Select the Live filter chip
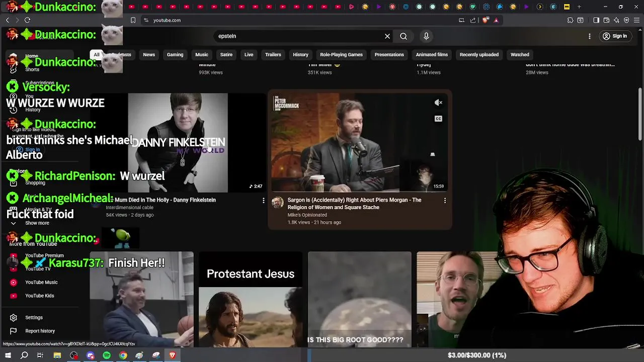 (249, 55)
